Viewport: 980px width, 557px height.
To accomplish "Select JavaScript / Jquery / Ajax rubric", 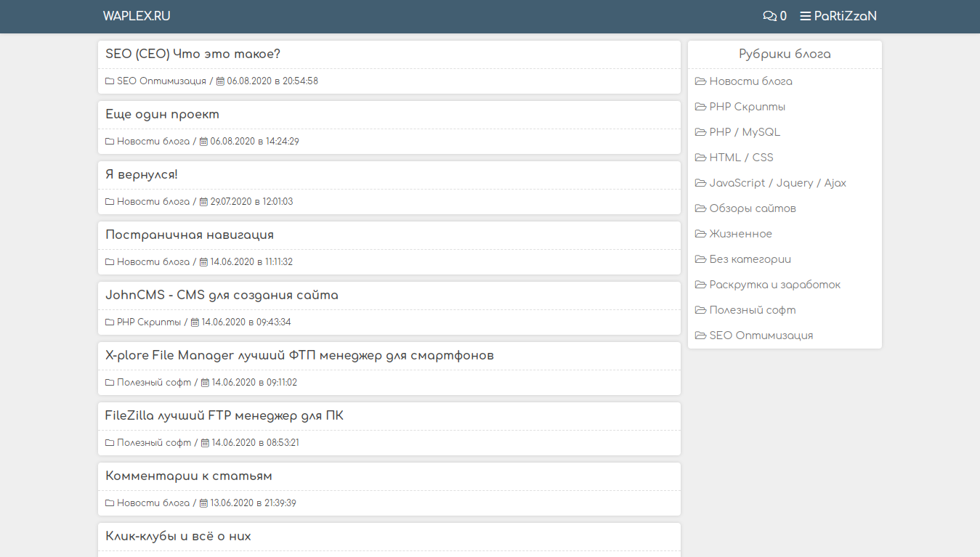I will [x=777, y=183].
